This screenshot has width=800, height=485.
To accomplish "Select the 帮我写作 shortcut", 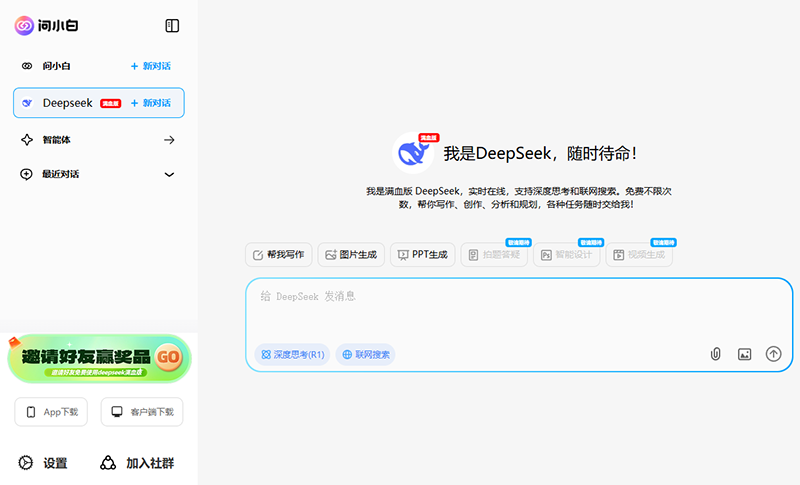I will 279,254.
